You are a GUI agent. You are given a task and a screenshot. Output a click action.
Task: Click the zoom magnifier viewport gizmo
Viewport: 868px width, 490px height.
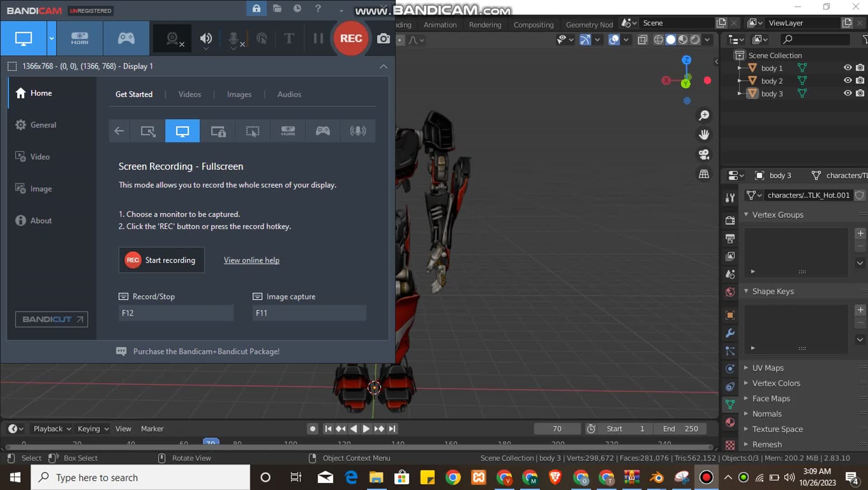704,116
